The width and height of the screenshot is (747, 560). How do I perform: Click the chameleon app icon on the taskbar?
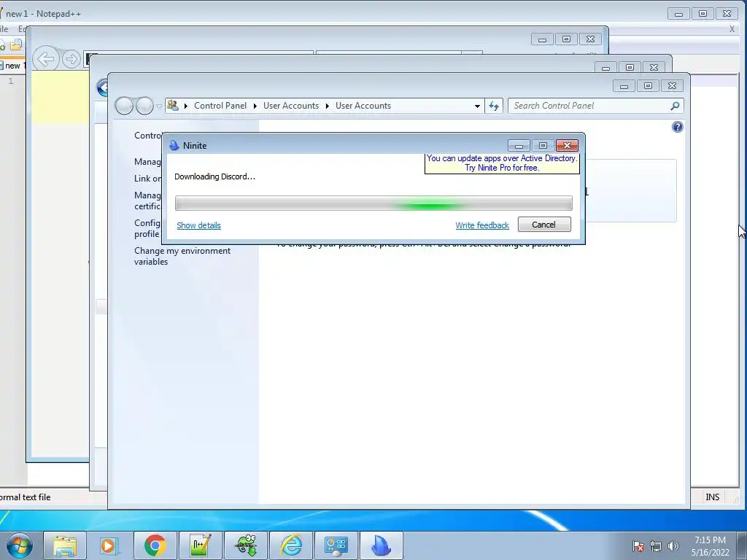click(x=246, y=545)
